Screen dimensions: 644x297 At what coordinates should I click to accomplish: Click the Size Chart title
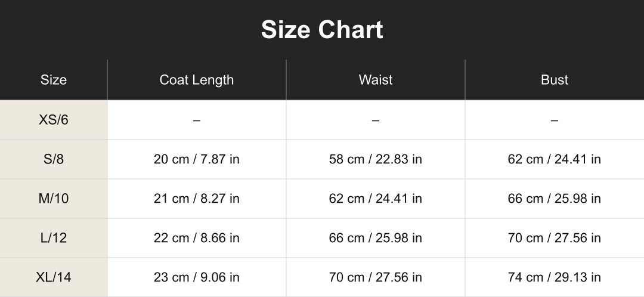click(x=322, y=30)
